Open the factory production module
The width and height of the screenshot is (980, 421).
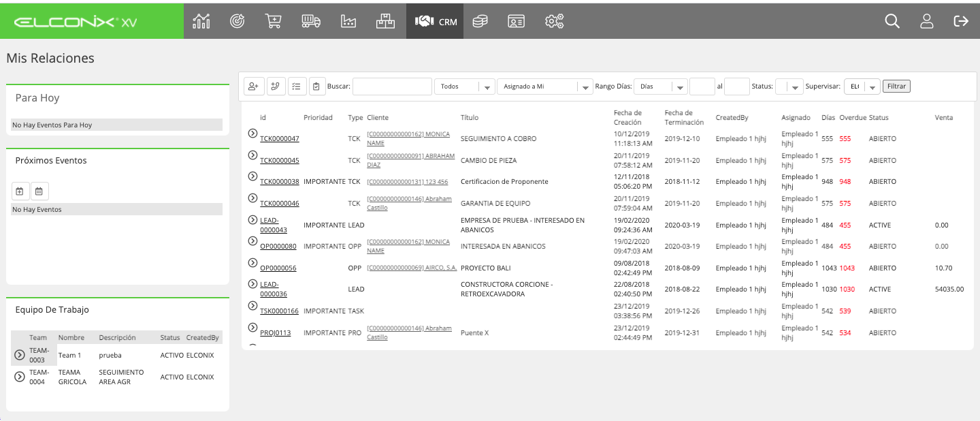point(348,21)
